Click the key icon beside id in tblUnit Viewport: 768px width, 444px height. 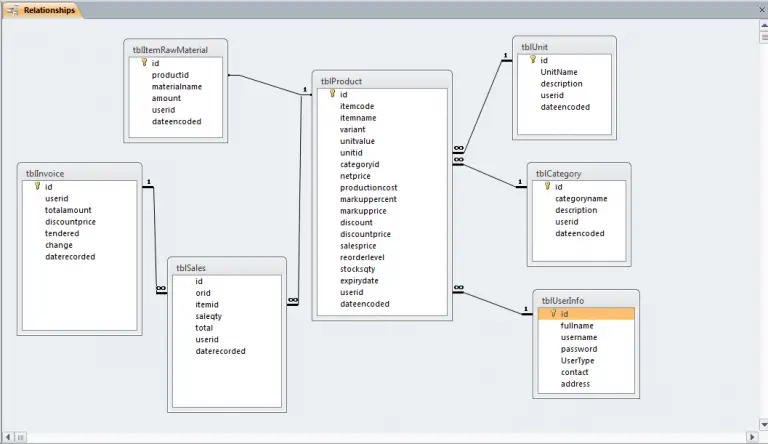click(x=533, y=60)
